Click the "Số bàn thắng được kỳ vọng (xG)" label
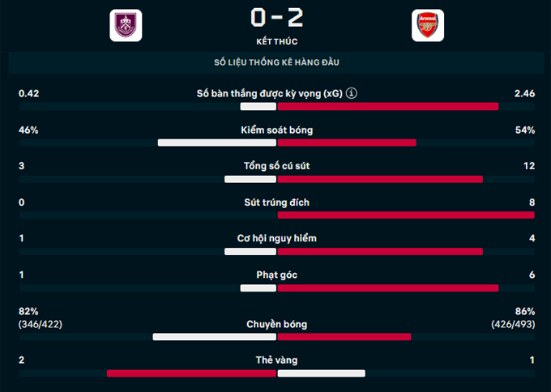551x392 pixels. point(269,94)
